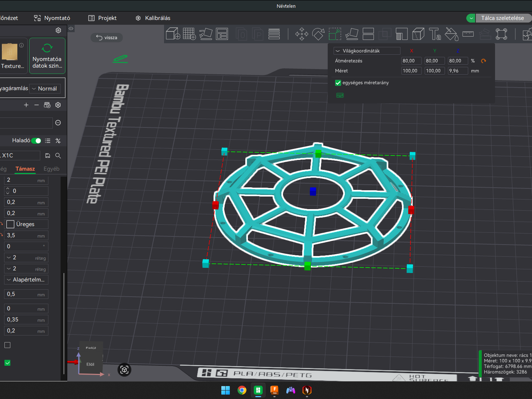Switch to the Egyéb tab

click(51, 169)
